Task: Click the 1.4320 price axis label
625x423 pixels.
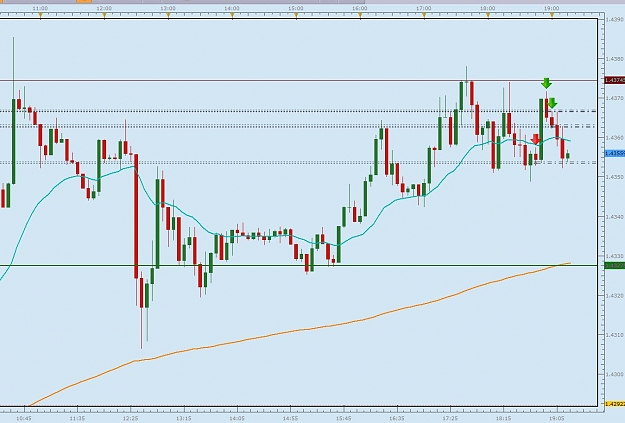Action: coord(615,296)
